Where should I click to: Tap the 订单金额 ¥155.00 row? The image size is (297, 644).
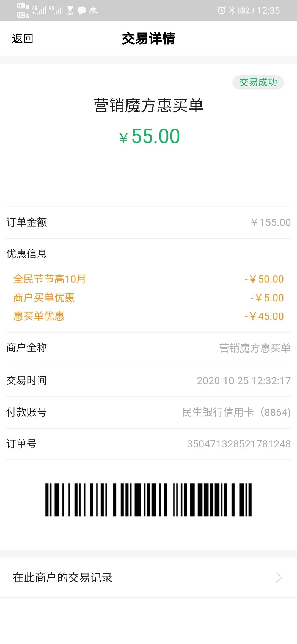(148, 222)
